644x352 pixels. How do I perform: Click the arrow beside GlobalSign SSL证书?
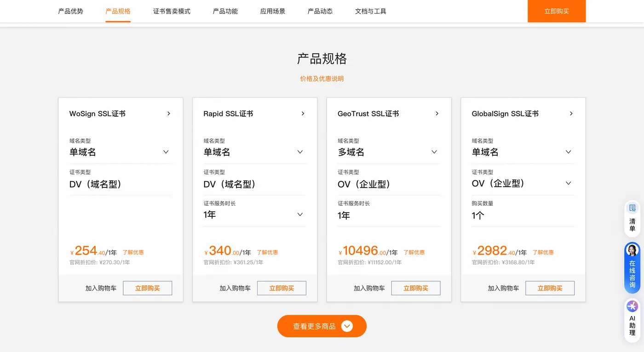click(571, 114)
